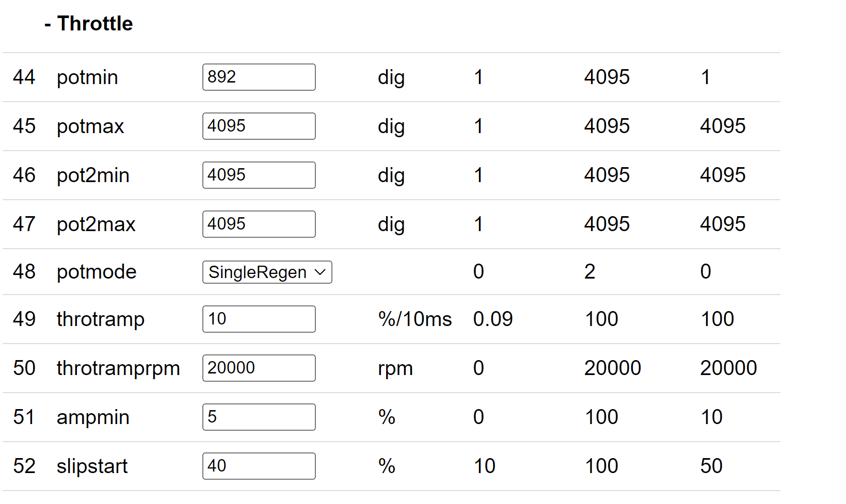The height and width of the screenshot is (504, 846).
Task: Click the slipstart input field
Action: pyautogui.click(x=259, y=466)
